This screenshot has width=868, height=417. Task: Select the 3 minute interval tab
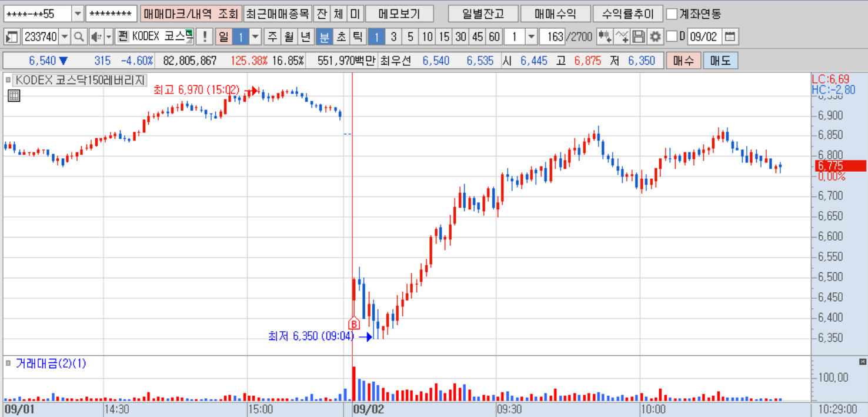393,37
